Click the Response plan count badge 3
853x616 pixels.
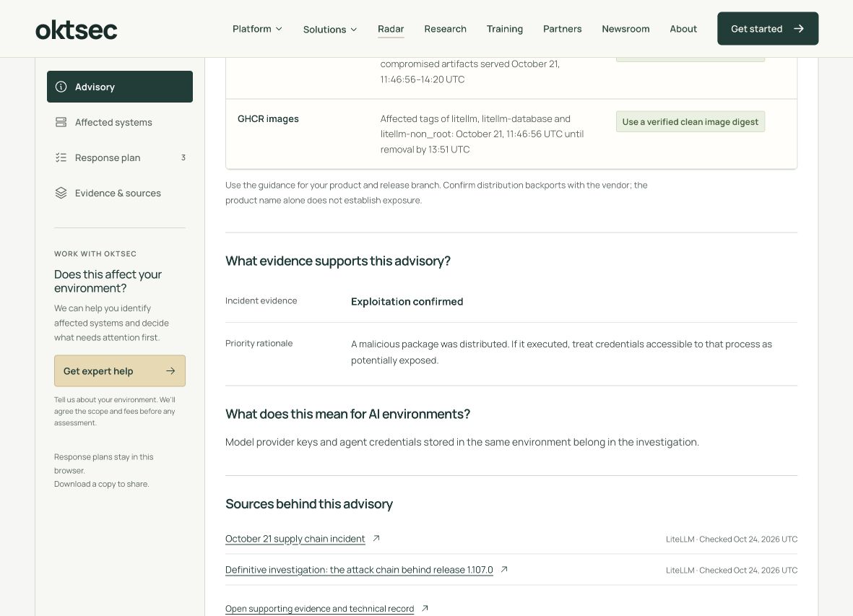[x=183, y=157]
